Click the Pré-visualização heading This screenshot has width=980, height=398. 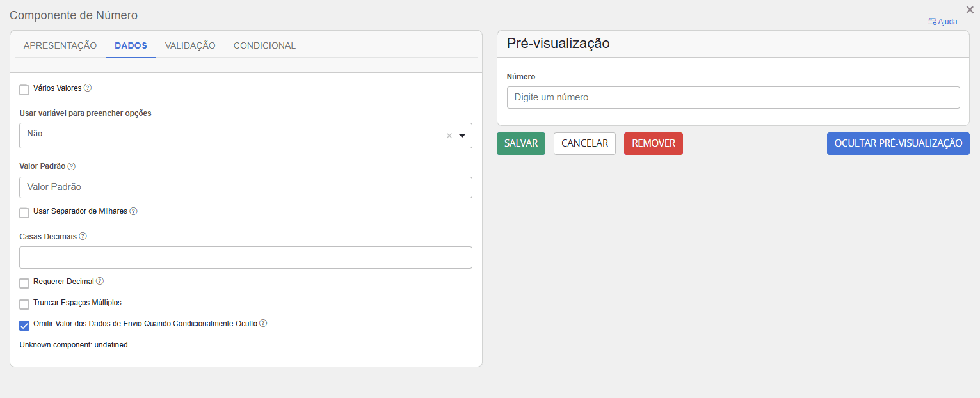pyautogui.click(x=558, y=44)
